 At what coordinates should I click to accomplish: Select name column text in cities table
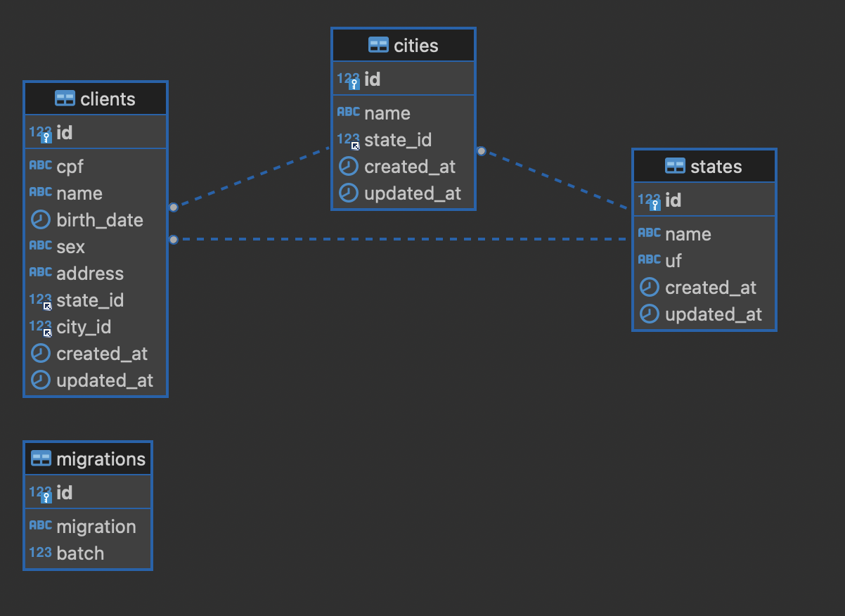point(387,113)
